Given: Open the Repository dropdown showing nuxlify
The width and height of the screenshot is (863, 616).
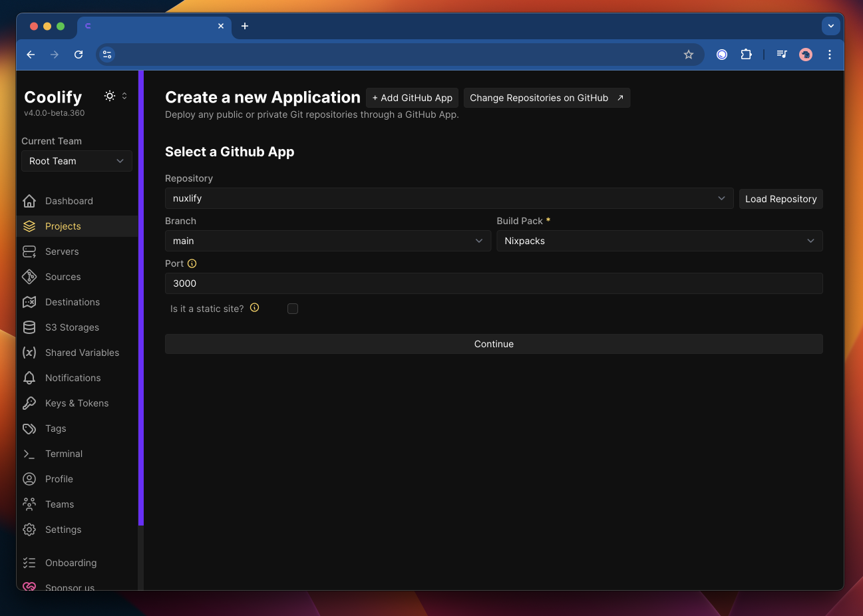Looking at the screenshot, I should coord(449,198).
